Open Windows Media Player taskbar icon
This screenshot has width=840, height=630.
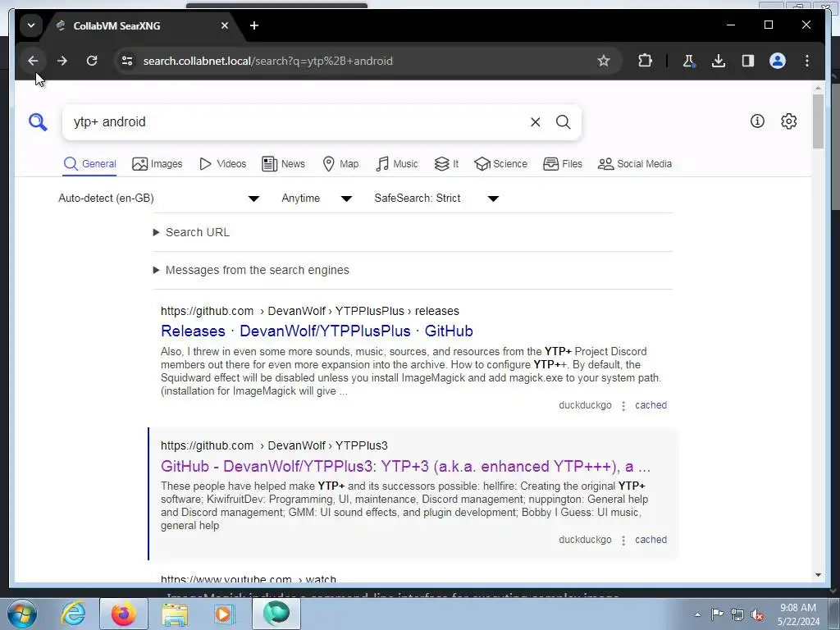[x=224, y=614]
